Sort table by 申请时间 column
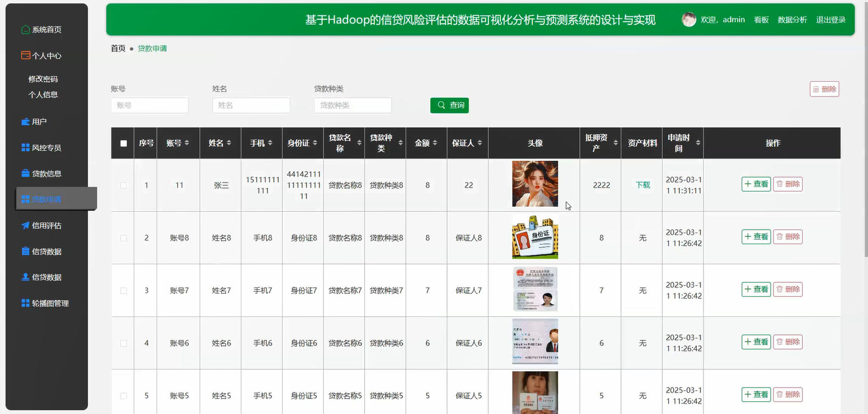This screenshot has width=868, height=414. 698,143
